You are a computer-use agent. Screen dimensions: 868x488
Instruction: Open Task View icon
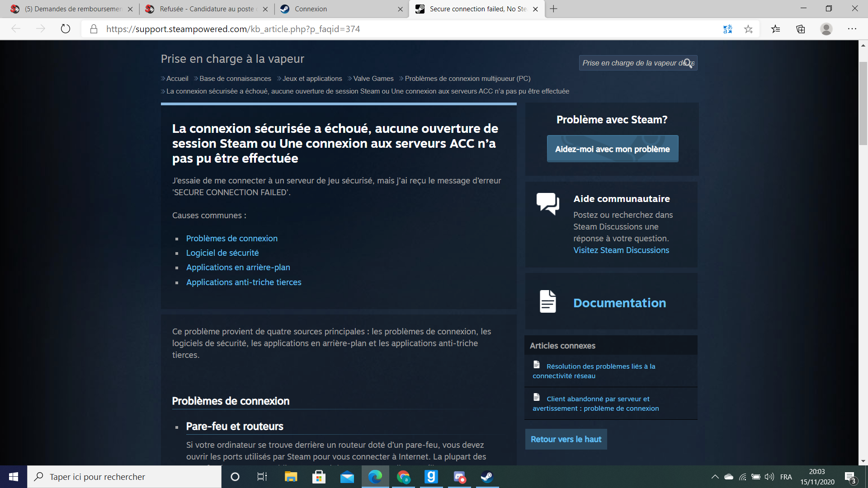point(262,477)
